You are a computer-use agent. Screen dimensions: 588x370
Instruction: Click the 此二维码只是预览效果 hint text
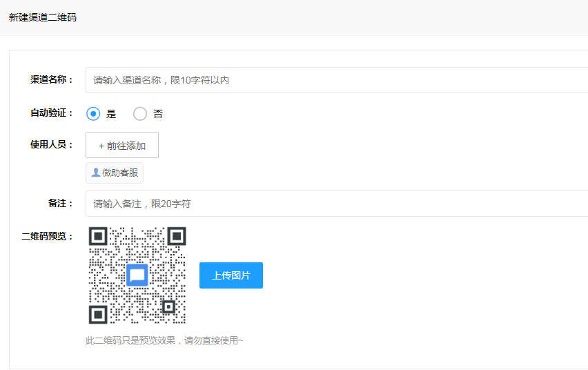tap(164, 340)
